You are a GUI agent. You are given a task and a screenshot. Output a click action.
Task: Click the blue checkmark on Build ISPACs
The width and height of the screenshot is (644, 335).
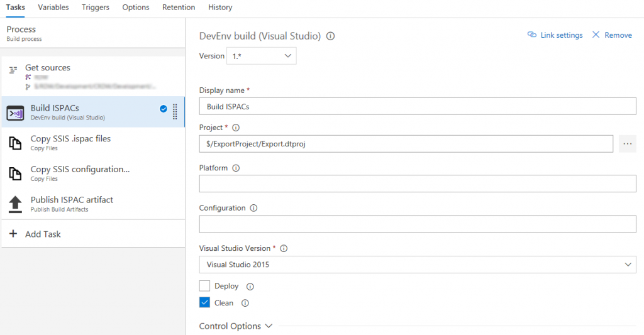(x=164, y=109)
